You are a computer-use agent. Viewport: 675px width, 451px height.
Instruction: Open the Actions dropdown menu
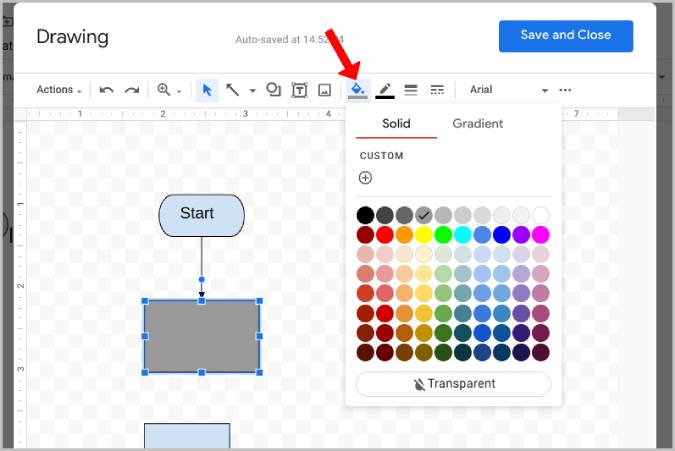59,90
